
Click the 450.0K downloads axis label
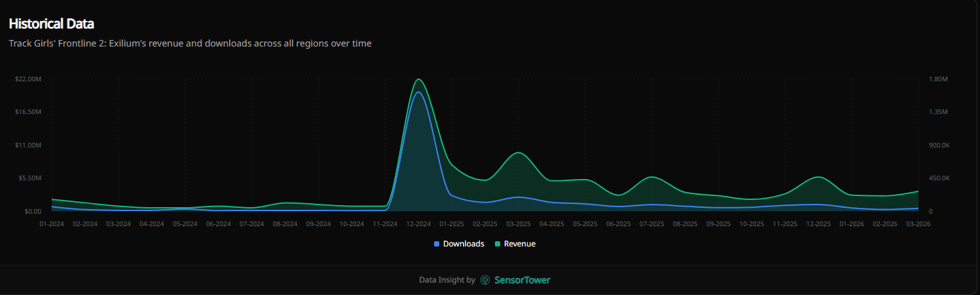point(940,178)
